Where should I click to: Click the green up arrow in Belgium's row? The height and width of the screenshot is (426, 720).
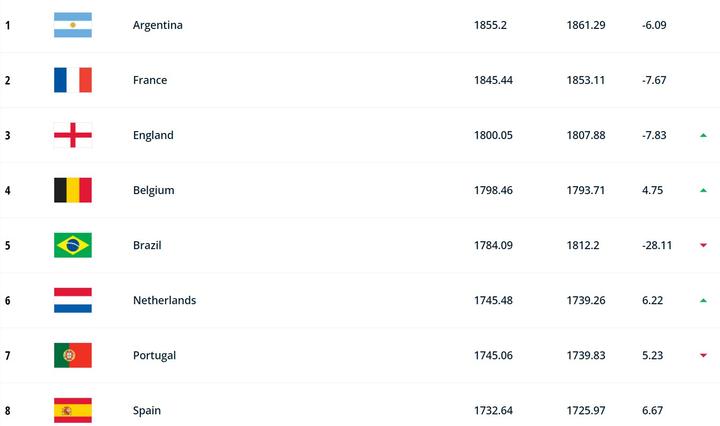click(704, 190)
